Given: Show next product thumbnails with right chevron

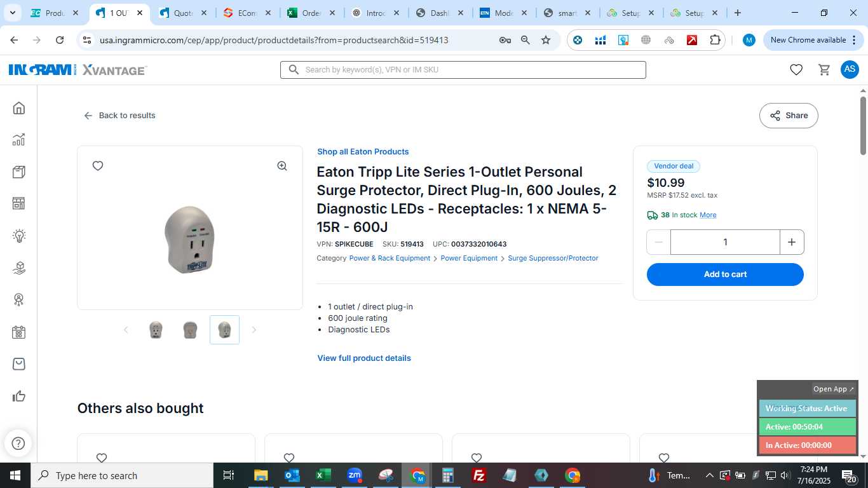Looking at the screenshot, I should [x=254, y=330].
